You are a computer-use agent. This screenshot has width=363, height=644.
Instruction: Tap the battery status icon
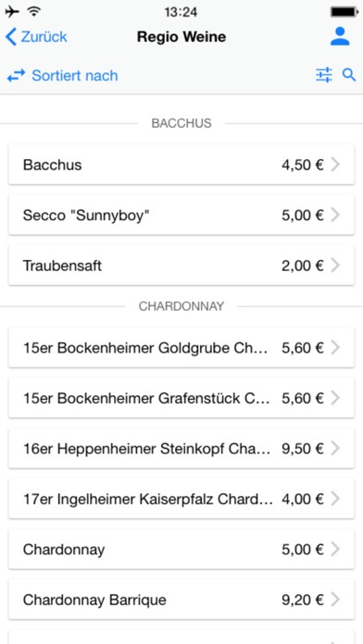pos(344,12)
